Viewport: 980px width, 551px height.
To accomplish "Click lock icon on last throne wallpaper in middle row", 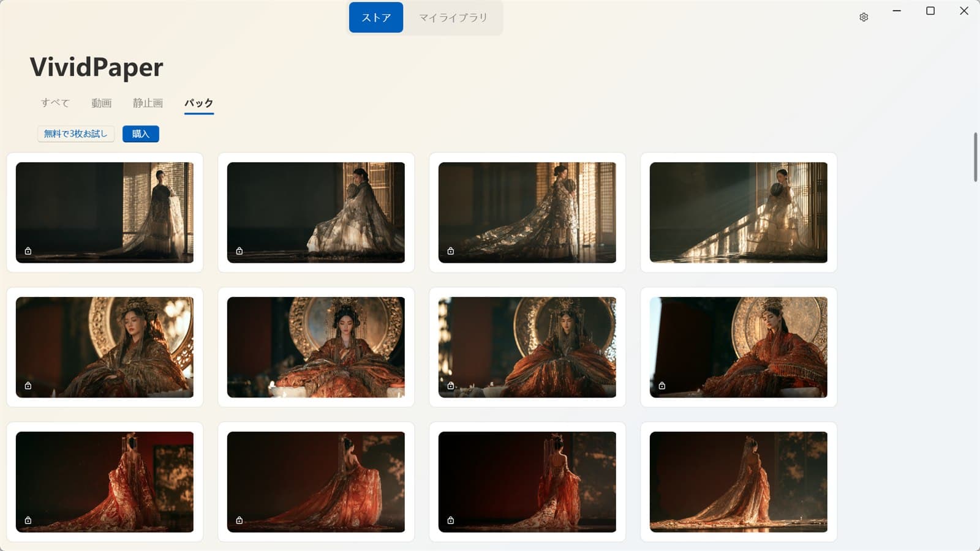I will point(662,386).
